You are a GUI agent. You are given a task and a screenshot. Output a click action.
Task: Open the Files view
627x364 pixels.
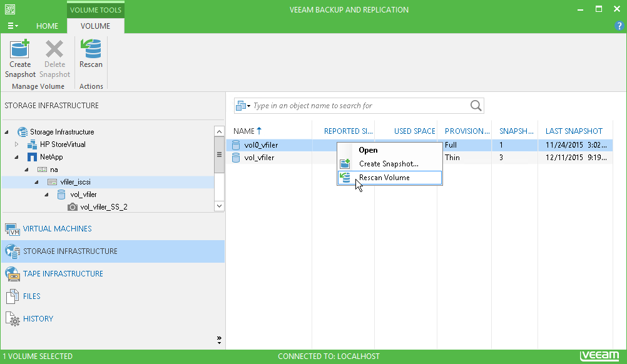click(31, 296)
